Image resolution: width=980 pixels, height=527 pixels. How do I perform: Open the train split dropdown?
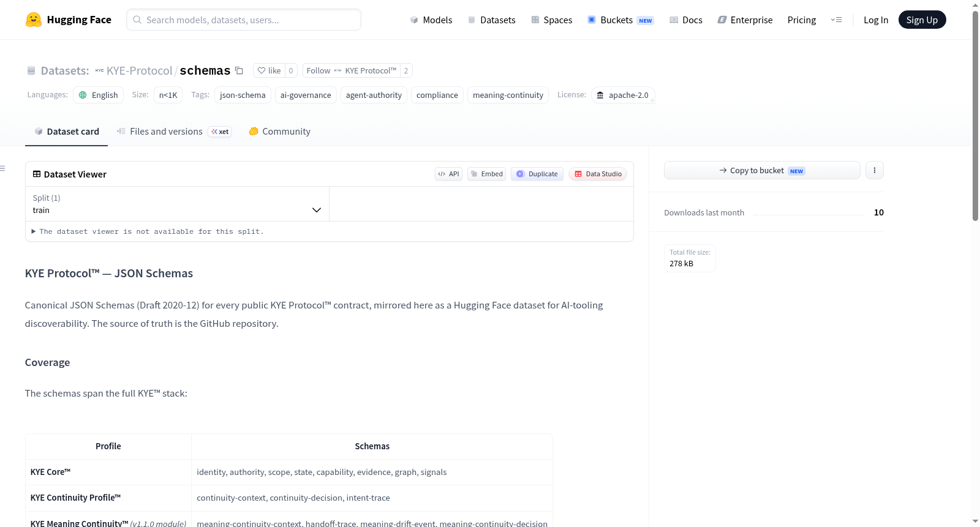pyautogui.click(x=177, y=204)
